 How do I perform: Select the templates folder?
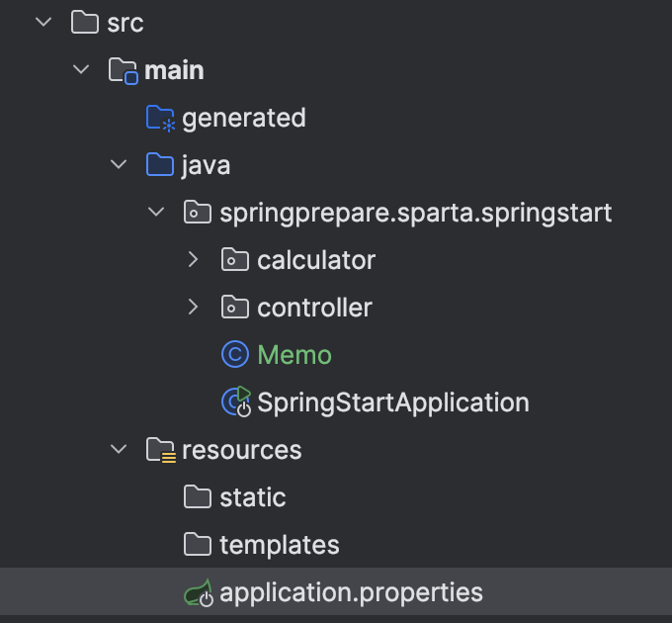(x=279, y=545)
